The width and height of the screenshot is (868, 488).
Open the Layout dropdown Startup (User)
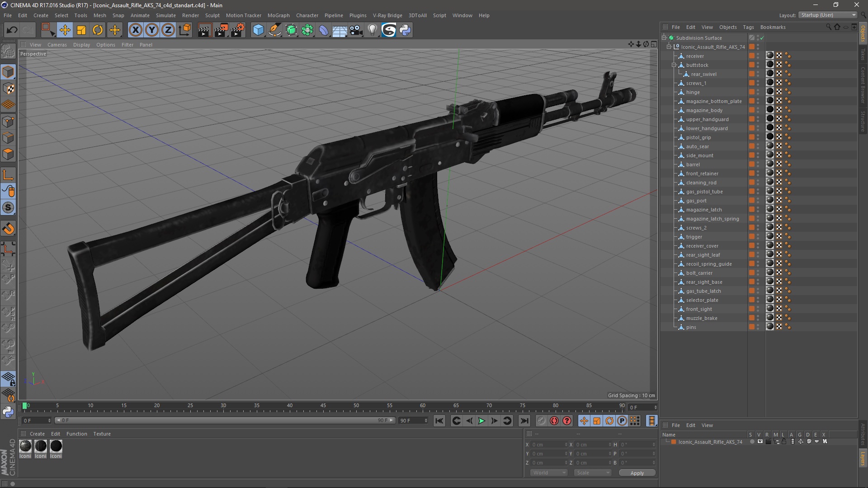828,15
